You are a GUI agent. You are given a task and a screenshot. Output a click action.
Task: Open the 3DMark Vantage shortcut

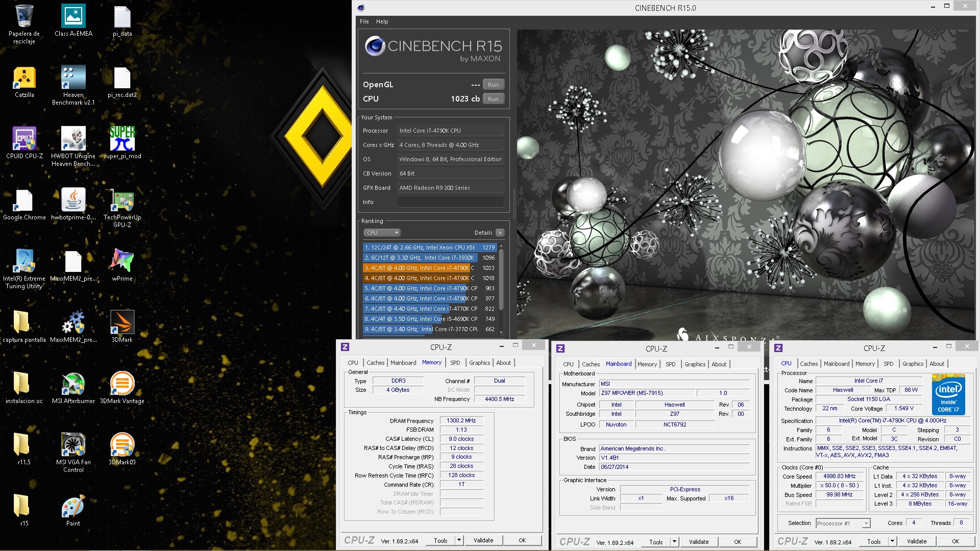(x=122, y=384)
